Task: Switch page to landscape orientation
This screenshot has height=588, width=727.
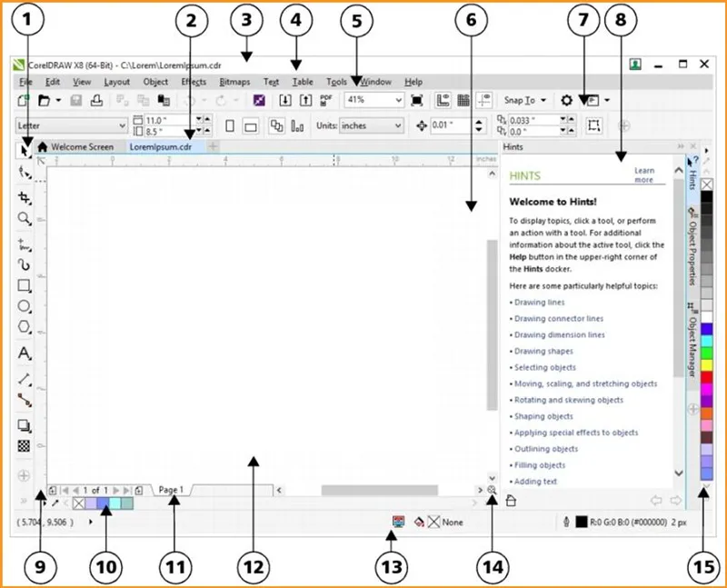Action: click(251, 125)
